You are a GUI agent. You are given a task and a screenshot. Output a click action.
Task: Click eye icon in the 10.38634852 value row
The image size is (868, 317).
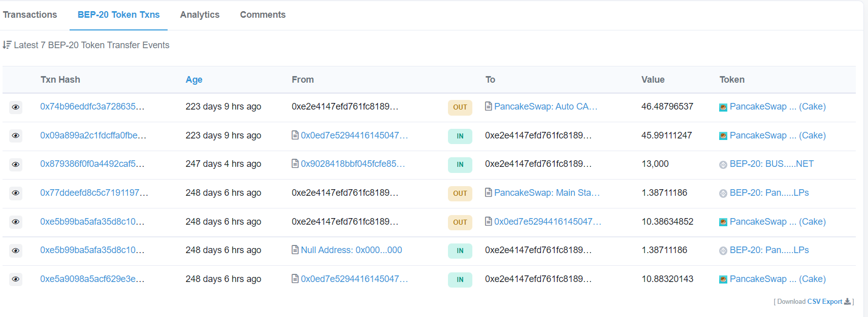[x=16, y=222]
